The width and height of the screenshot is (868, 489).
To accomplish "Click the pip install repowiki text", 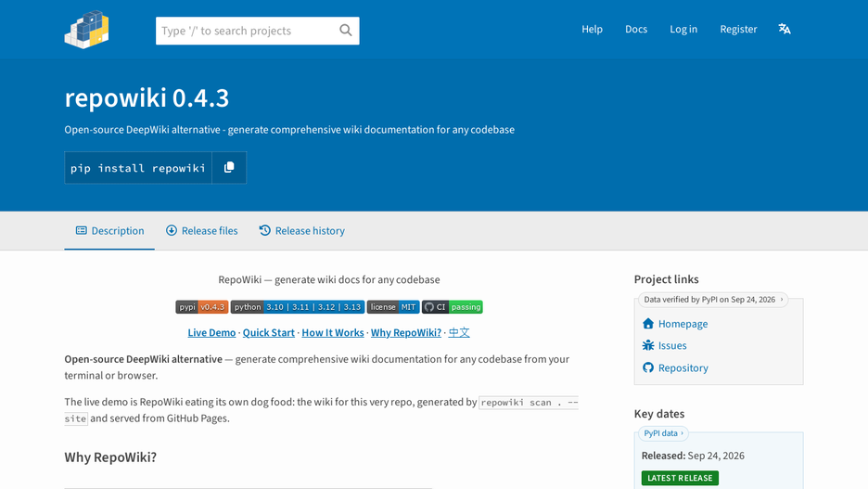I will (138, 168).
